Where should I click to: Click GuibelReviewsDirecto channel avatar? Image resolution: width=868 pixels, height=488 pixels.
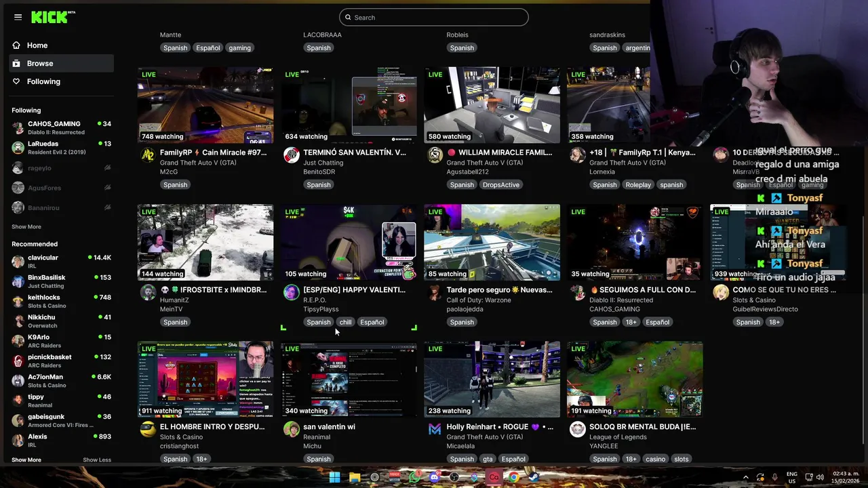tap(721, 292)
